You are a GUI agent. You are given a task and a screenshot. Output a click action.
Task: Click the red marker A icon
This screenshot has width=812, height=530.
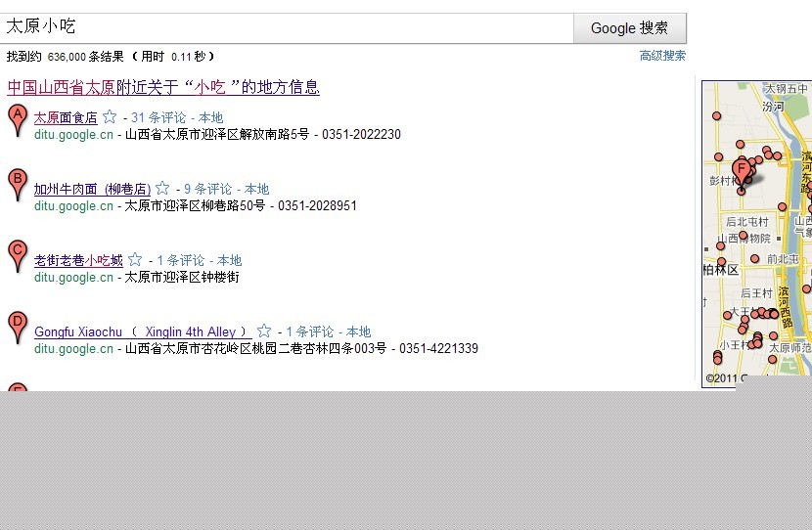18,120
